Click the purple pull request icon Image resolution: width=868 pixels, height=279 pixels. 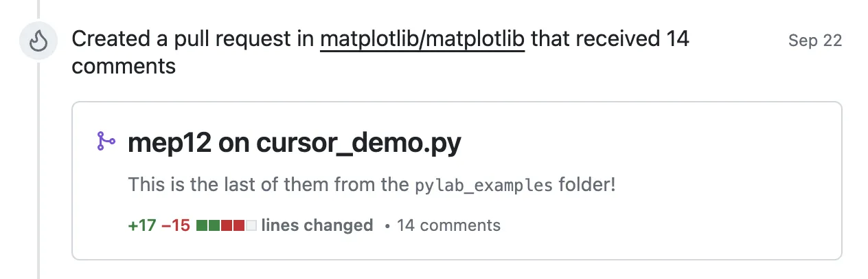click(x=106, y=142)
